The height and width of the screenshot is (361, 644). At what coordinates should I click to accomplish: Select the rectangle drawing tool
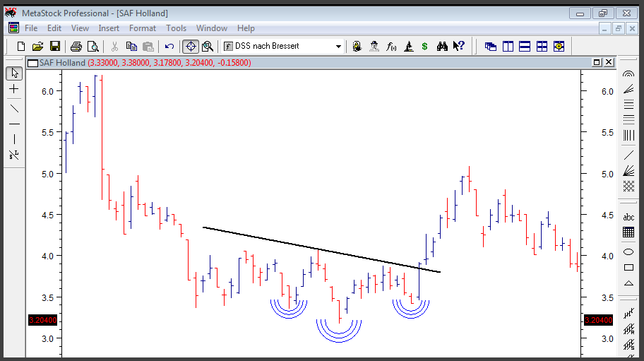click(628, 267)
